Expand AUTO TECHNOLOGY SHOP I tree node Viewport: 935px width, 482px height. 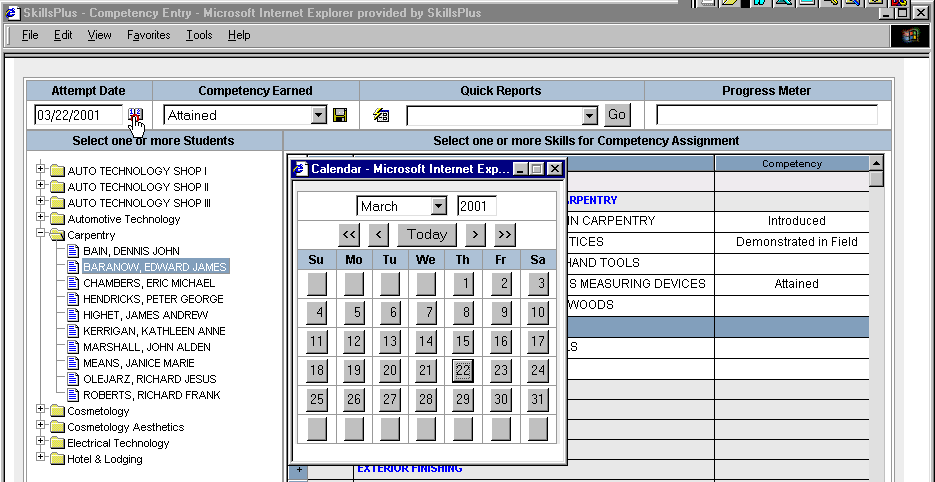(x=41, y=169)
